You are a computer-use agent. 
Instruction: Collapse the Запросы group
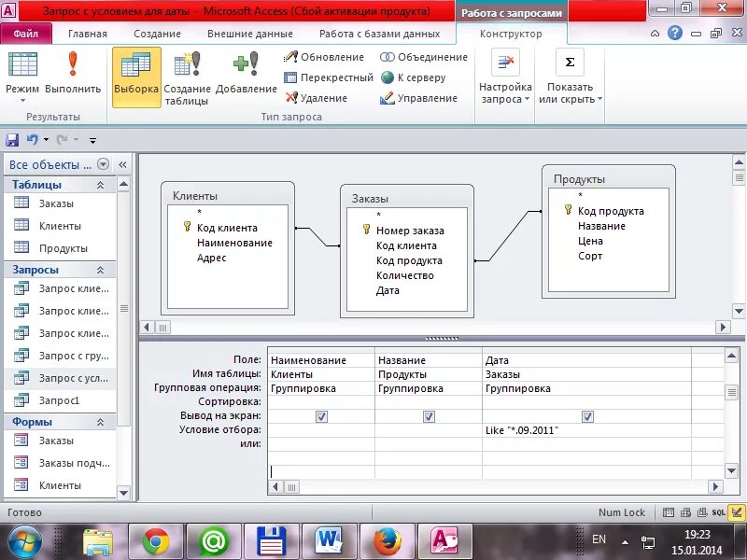tap(100, 270)
